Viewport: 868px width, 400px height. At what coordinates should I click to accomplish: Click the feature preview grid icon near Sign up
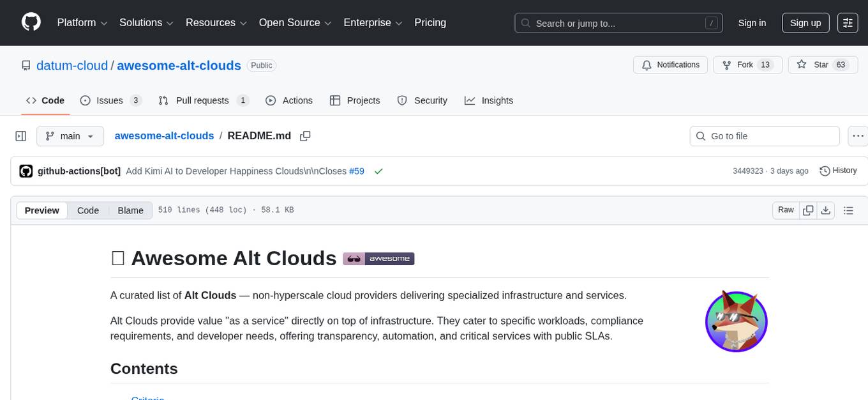[x=848, y=23]
